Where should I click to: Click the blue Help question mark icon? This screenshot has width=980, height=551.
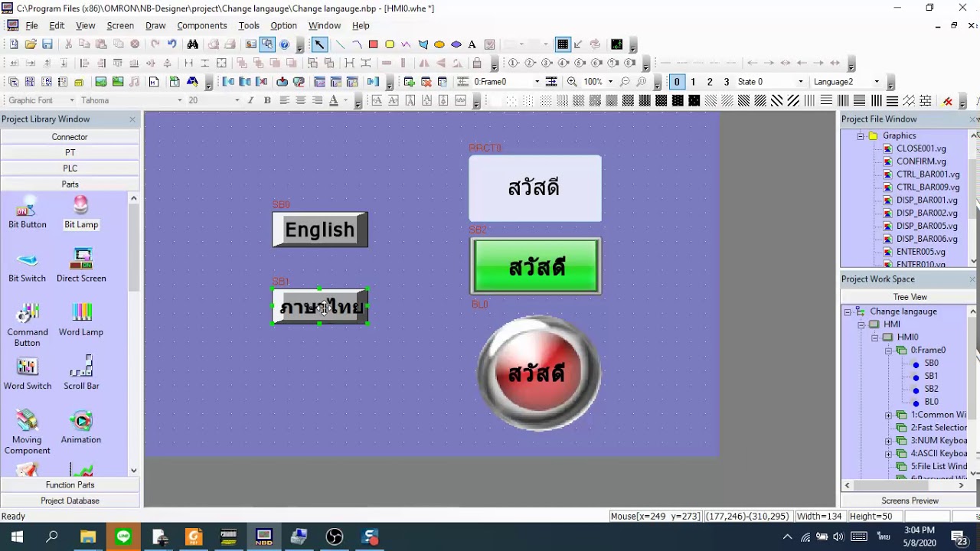tap(284, 44)
